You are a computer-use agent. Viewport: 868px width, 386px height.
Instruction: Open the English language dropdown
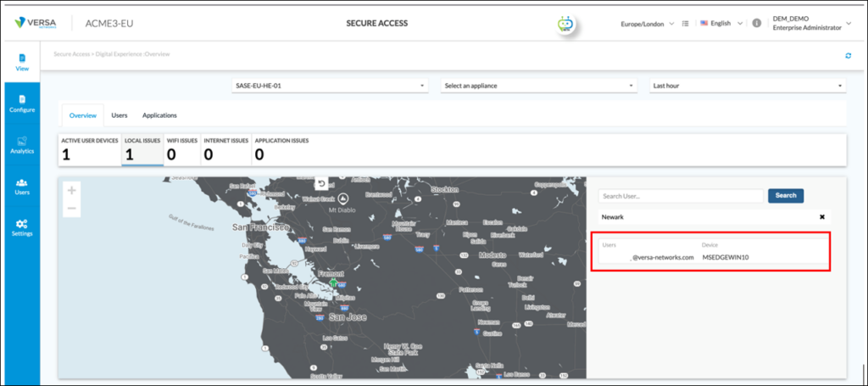tap(721, 23)
